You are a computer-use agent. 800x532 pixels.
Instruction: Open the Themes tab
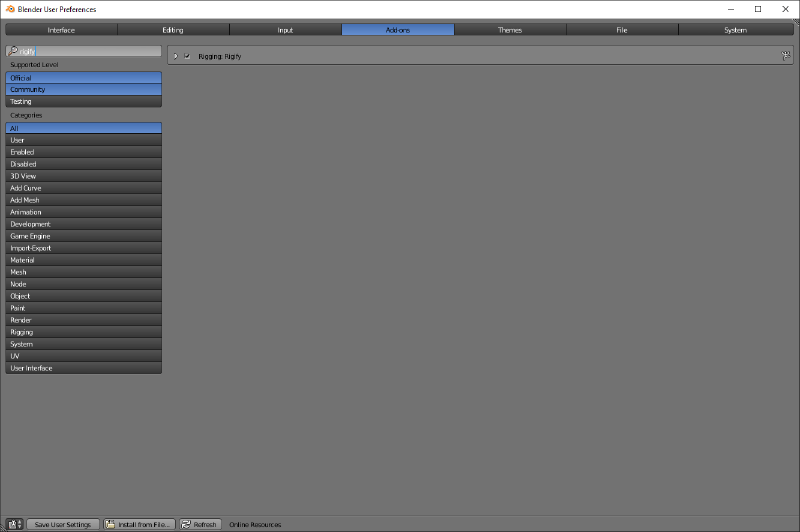coord(510,30)
